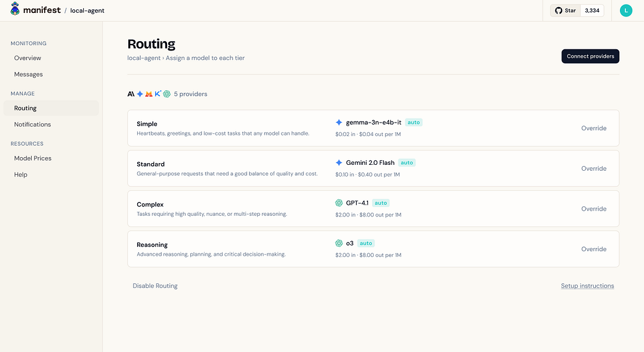
Task: Click the OpenAI icon beside GPT-4.1
Action: [339, 203]
